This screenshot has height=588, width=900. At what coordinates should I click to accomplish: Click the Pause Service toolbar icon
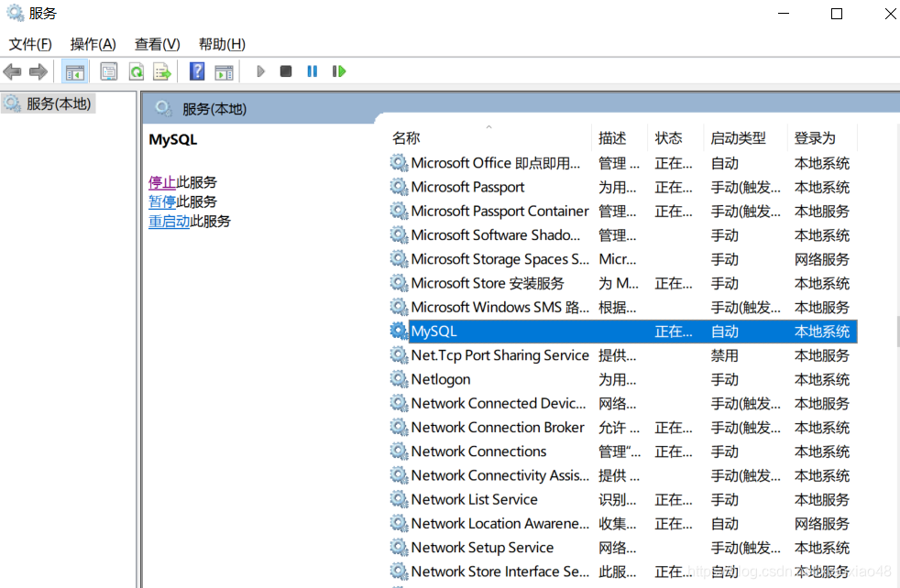click(x=313, y=71)
